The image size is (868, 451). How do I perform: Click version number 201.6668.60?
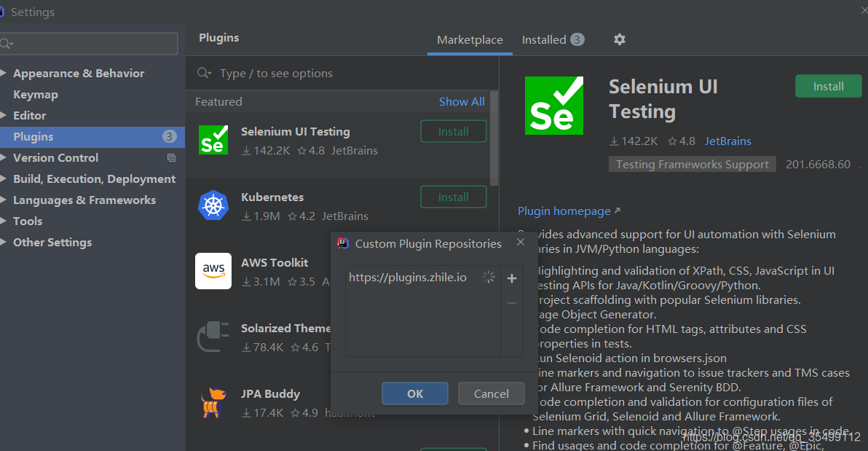(x=818, y=164)
